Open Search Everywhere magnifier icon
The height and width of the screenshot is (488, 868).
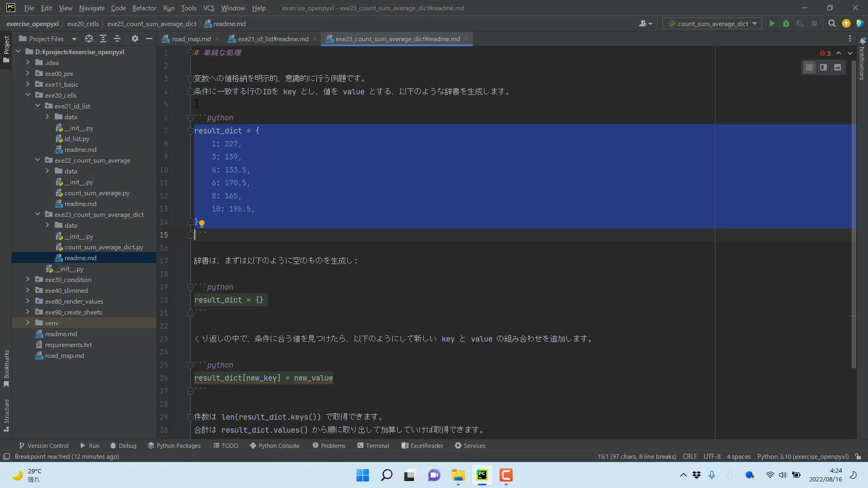[x=832, y=23]
